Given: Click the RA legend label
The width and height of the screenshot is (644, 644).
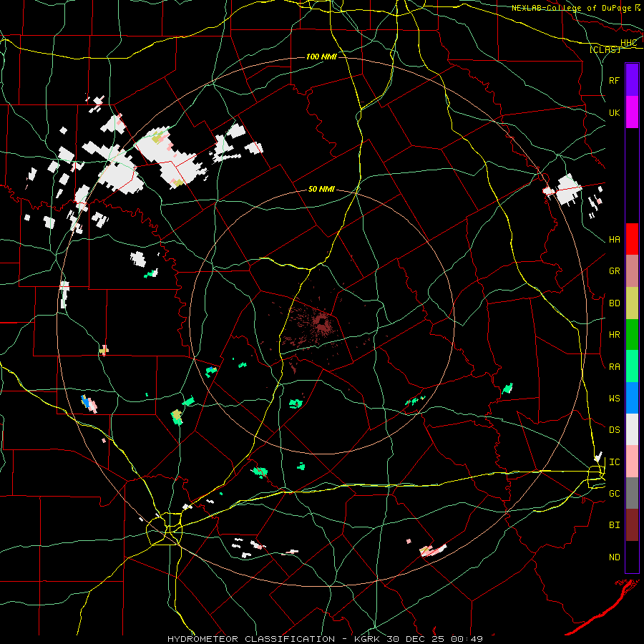Looking at the screenshot, I should coord(614,367).
